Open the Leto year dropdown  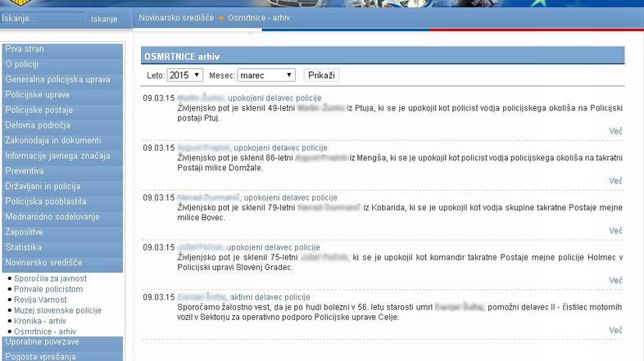[x=184, y=75]
